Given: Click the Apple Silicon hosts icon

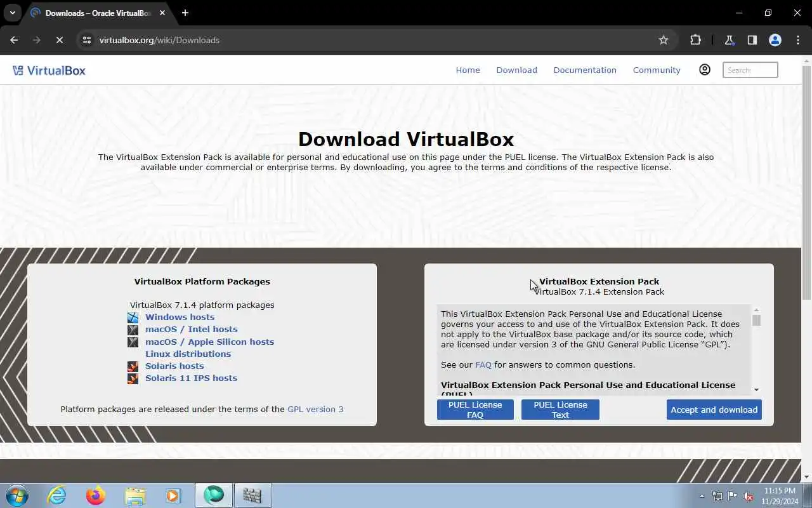Looking at the screenshot, I should [x=133, y=342].
